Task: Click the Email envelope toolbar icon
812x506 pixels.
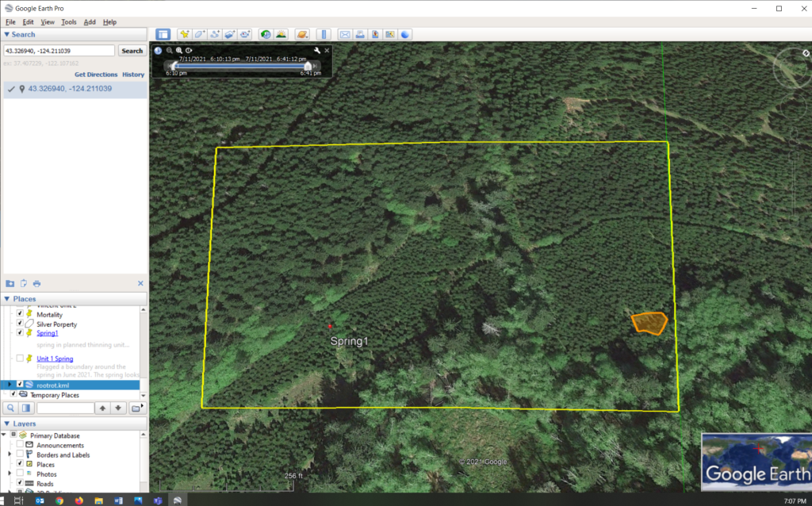Action: click(344, 34)
